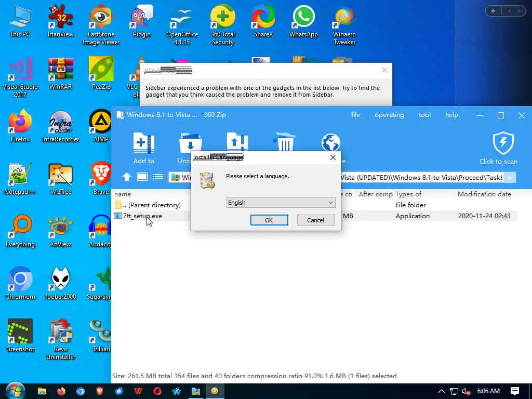Select the InfraRecorder desktop icon
The width and height of the screenshot is (532, 399).
coord(60,126)
